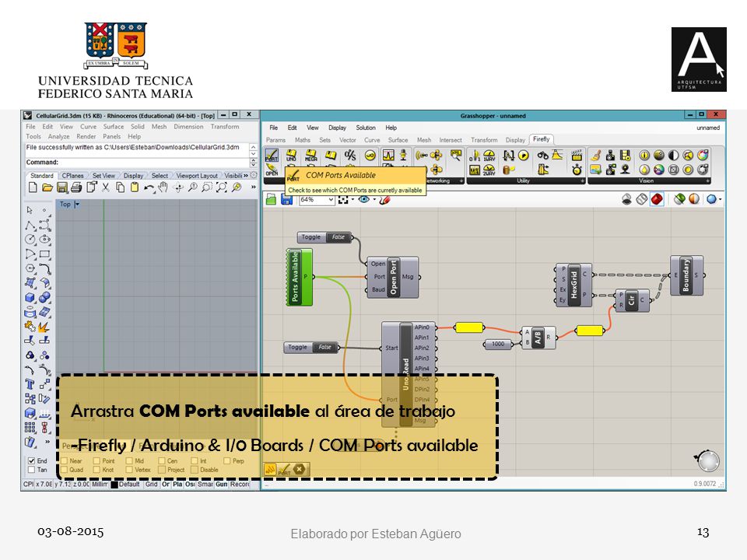Open Grasshopper's Solution menu
This screenshot has height=560, width=747.
(x=366, y=128)
